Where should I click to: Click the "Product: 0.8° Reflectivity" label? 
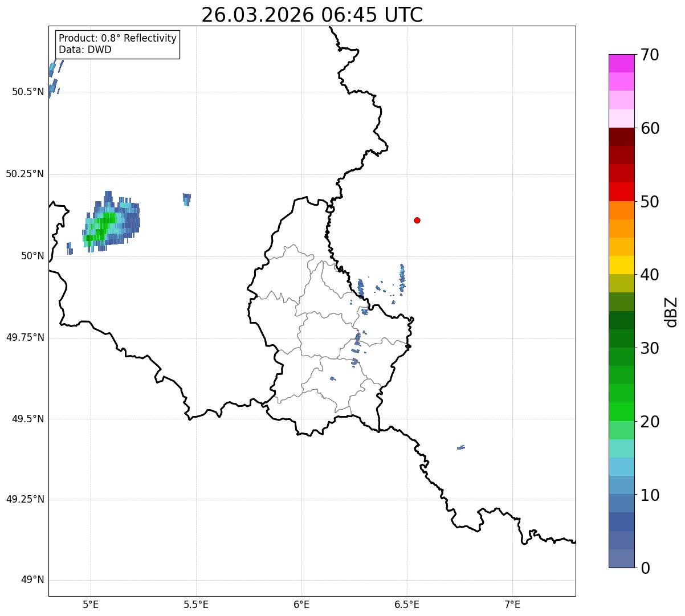pyautogui.click(x=118, y=38)
